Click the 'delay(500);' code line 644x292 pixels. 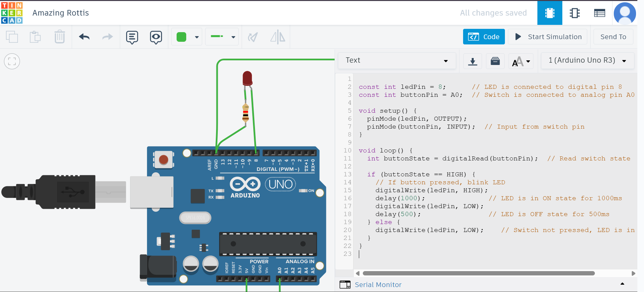click(398, 214)
